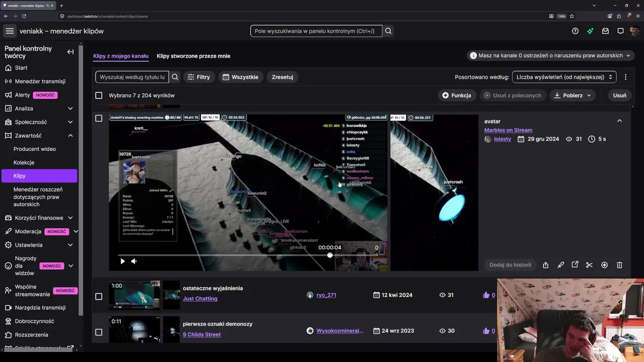Open the inbox notifications icon
The image size is (644, 362).
605,31
